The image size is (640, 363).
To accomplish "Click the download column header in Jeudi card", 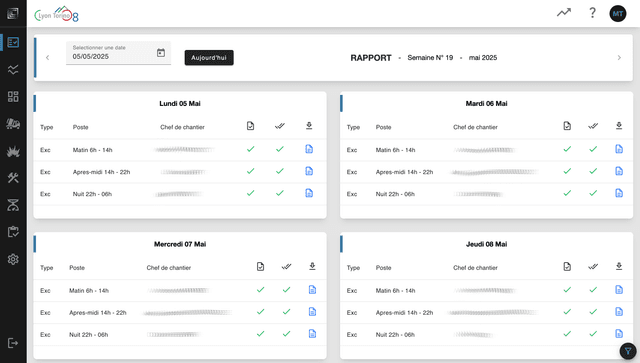I will [x=619, y=267].
